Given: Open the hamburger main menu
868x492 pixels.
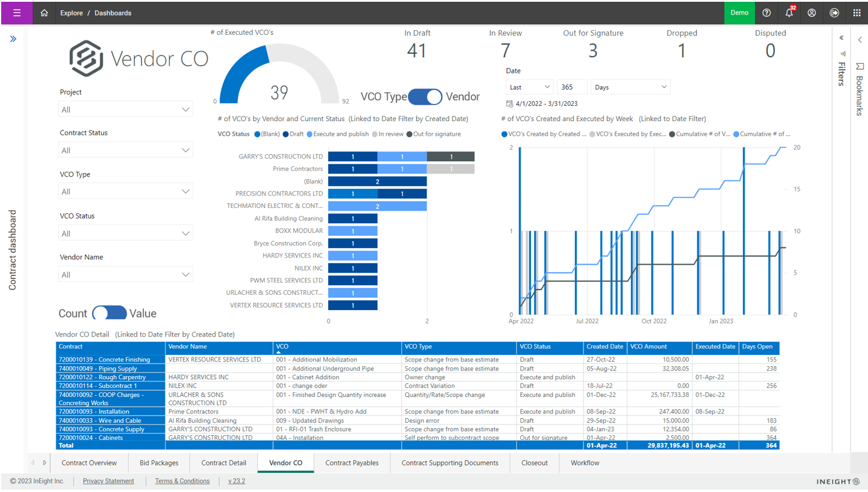Looking at the screenshot, I should click(17, 12).
